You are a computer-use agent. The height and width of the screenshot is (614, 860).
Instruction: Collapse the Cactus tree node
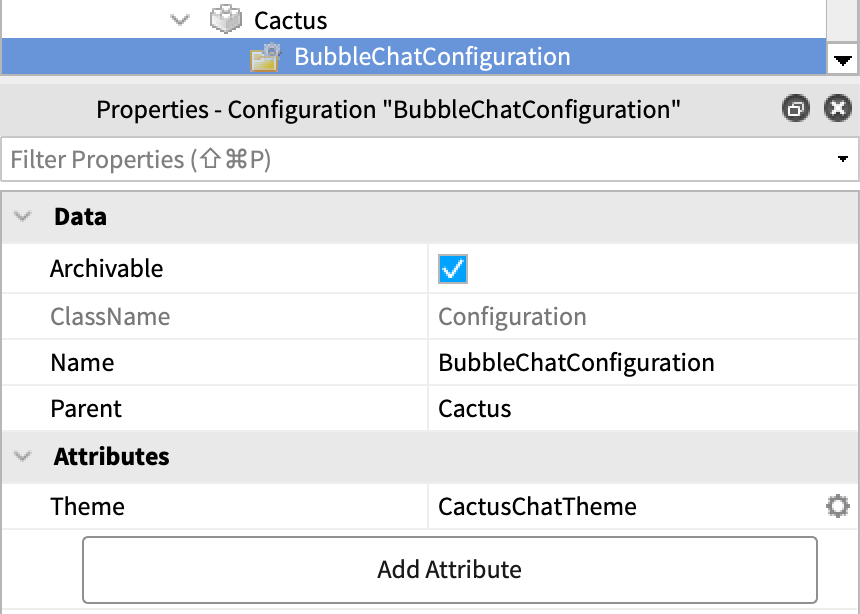pyautogui.click(x=180, y=20)
